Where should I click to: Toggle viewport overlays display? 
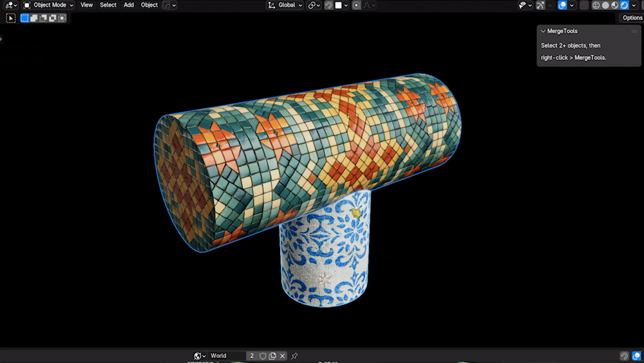[x=562, y=5]
